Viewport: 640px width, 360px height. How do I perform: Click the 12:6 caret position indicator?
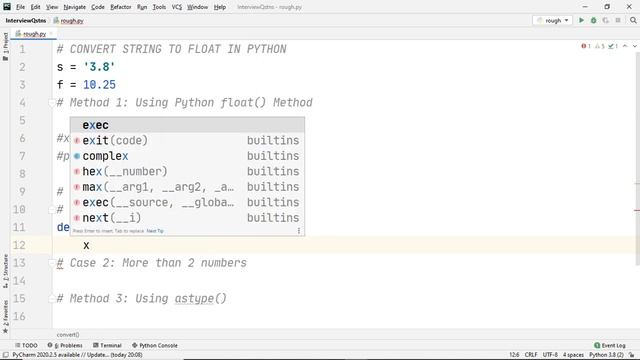click(x=514, y=355)
